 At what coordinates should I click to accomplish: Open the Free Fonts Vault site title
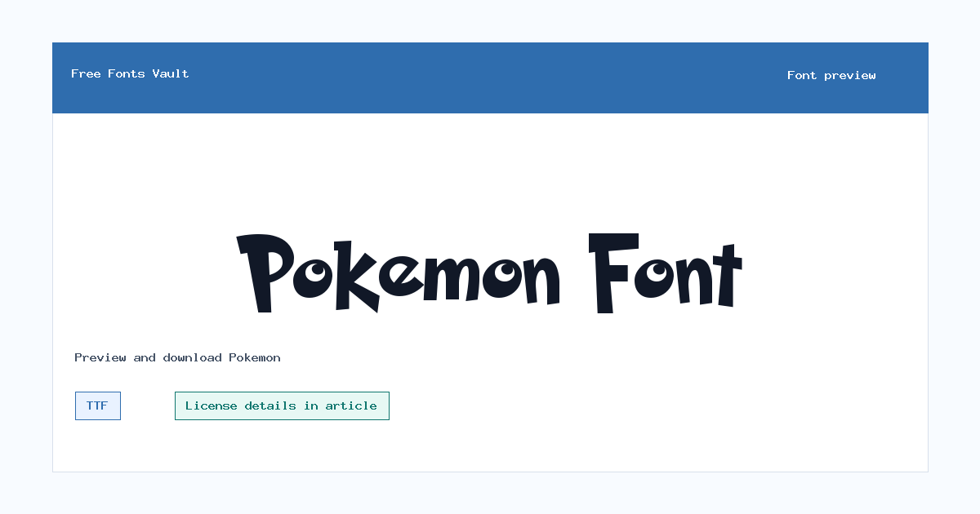130,73
